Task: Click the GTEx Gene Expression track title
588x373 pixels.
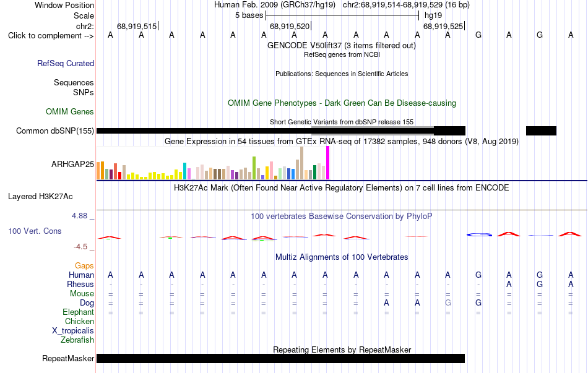Action: click(x=342, y=141)
